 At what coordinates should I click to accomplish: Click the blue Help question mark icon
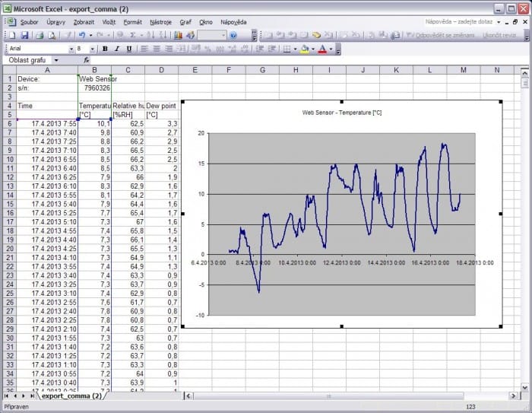(x=233, y=36)
